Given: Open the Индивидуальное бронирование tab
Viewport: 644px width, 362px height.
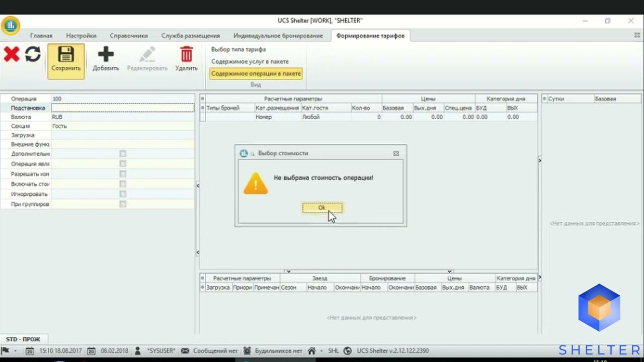Looking at the screenshot, I should click(x=278, y=36).
